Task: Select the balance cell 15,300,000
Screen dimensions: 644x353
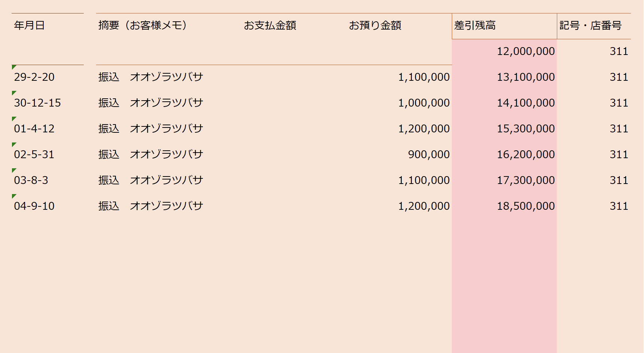Action: (504, 129)
